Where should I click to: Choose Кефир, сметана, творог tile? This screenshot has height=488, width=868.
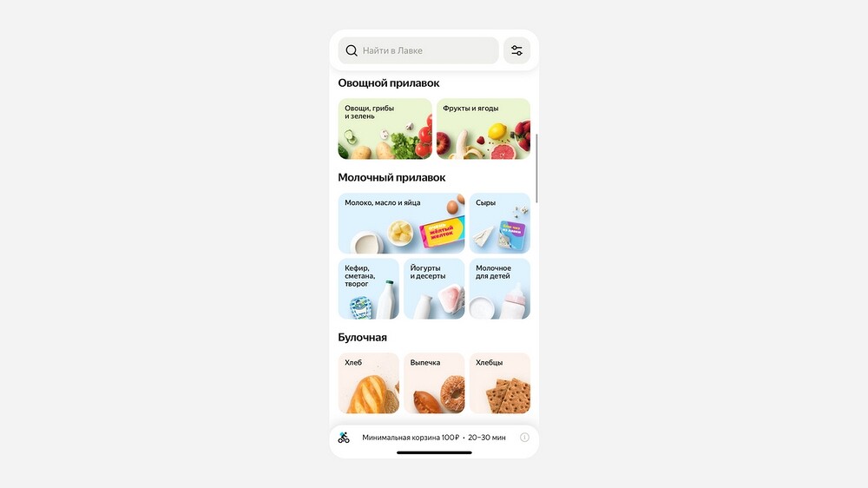(369, 288)
